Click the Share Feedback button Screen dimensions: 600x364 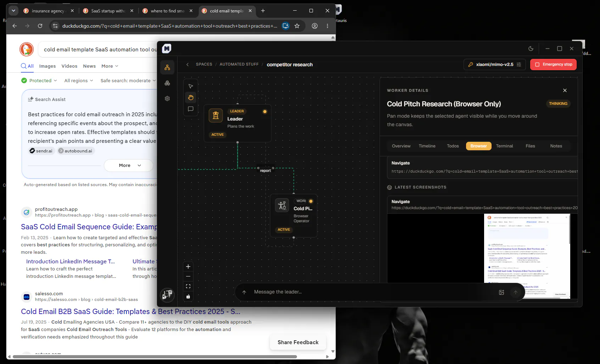click(x=298, y=342)
